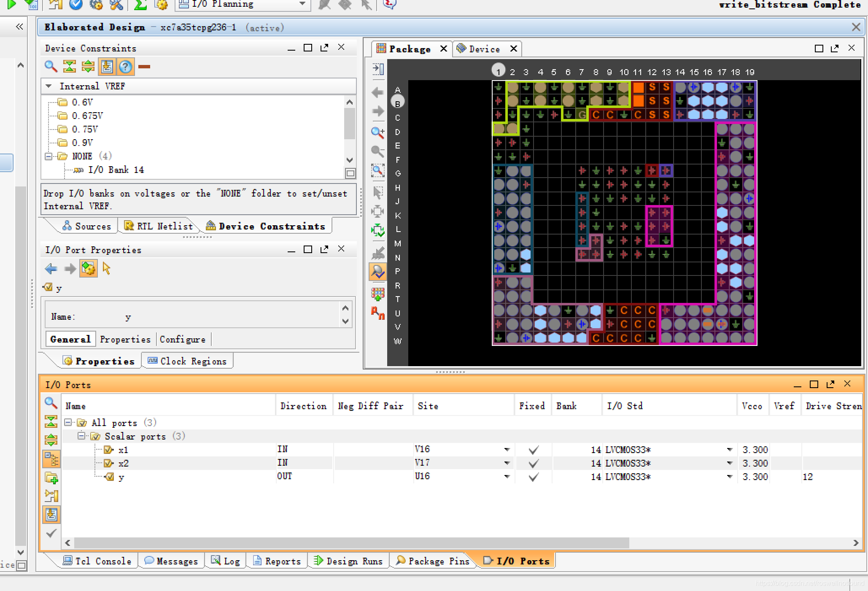Image resolution: width=868 pixels, height=591 pixels.
Task: Sort I/O Ports by Direction column
Action: (x=304, y=406)
